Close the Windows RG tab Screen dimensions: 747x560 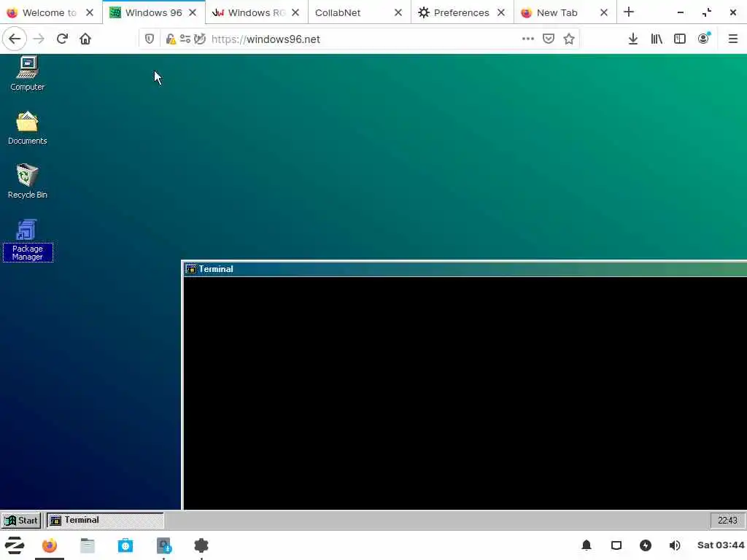295,13
